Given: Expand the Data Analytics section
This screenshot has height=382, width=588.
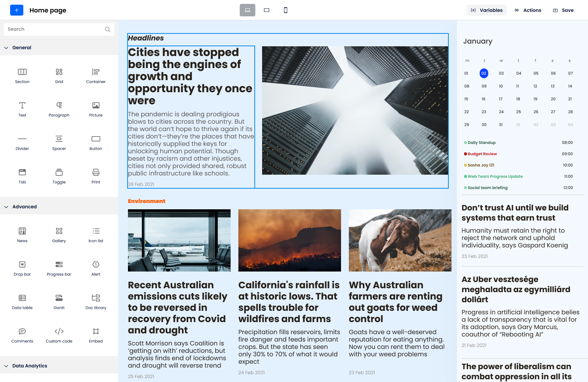Looking at the screenshot, I should (x=30, y=366).
